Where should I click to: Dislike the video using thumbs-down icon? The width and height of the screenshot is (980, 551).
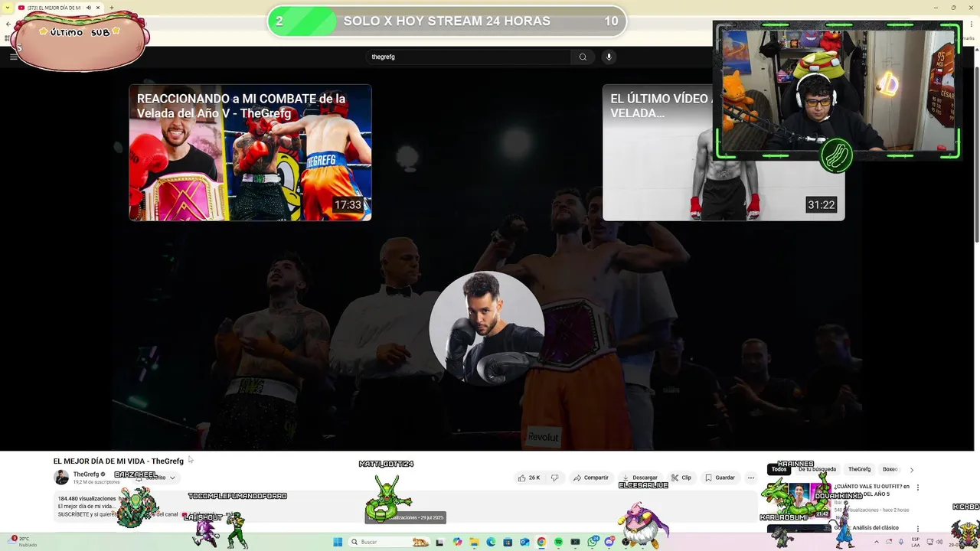point(554,478)
